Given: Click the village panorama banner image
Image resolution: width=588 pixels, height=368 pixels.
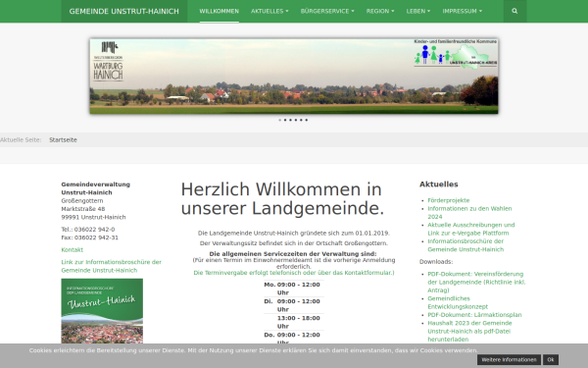Looking at the screenshot, I should point(294,77).
